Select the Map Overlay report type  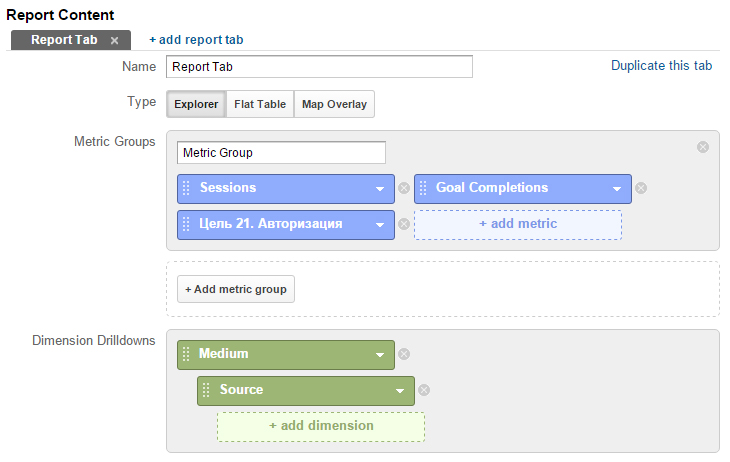click(334, 104)
